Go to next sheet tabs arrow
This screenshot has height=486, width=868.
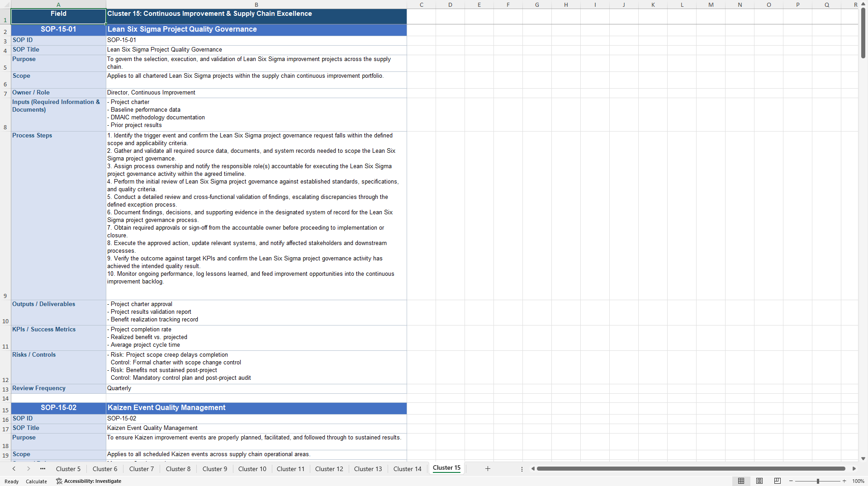(x=28, y=469)
